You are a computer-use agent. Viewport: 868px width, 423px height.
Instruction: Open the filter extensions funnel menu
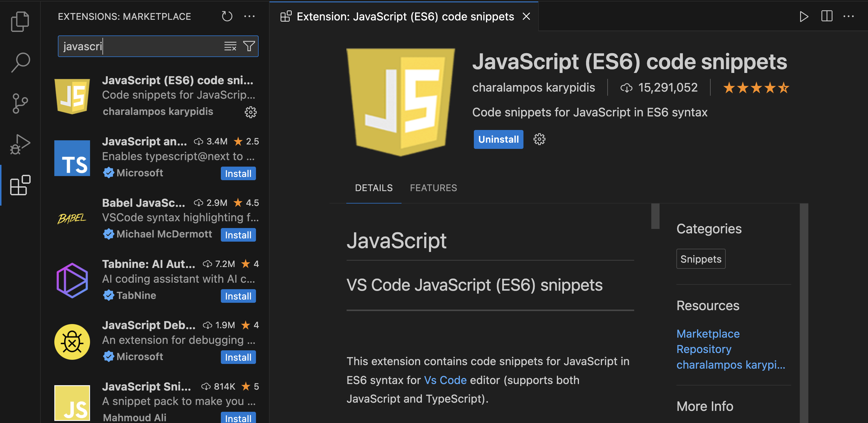(x=249, y=46)
